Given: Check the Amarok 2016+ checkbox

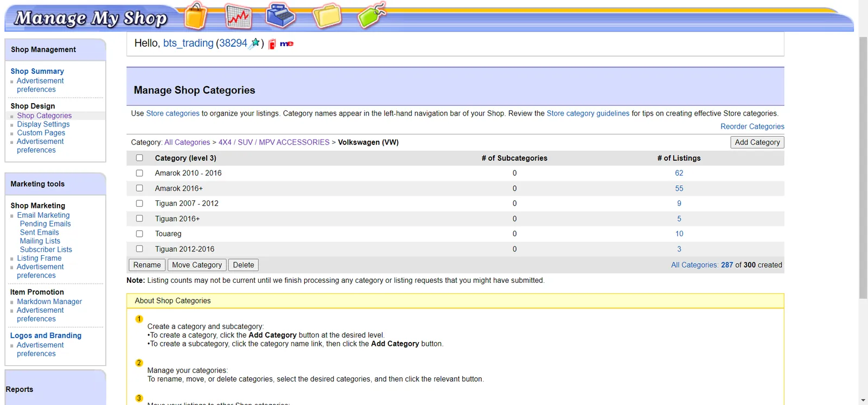Looking at the screenshot, I should click(139, 188).
